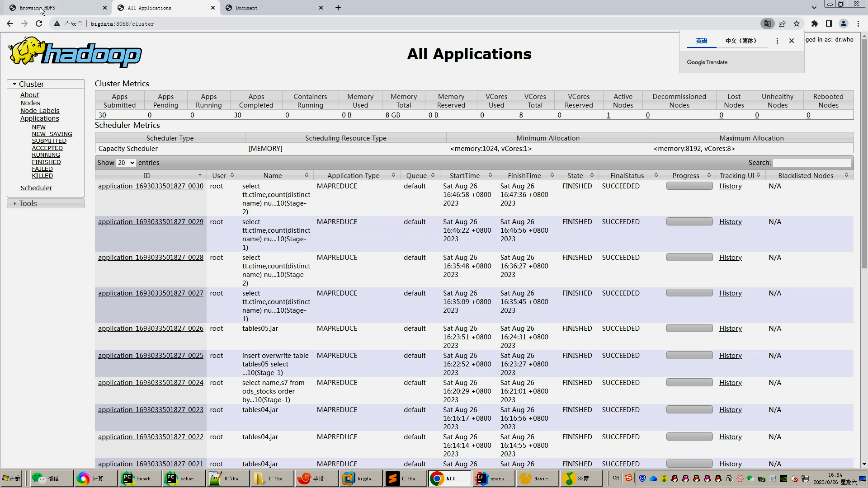Click the Applications menu item

coord(39,118)
